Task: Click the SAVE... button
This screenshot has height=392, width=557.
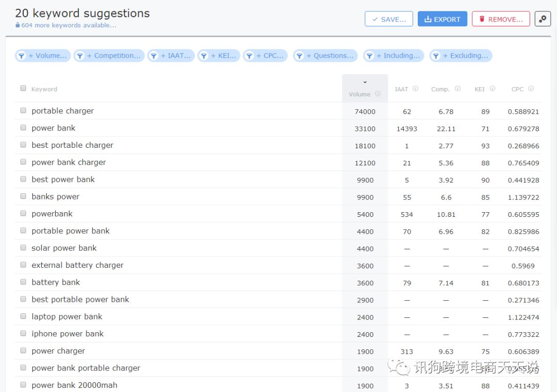Action: coord(388,19)
